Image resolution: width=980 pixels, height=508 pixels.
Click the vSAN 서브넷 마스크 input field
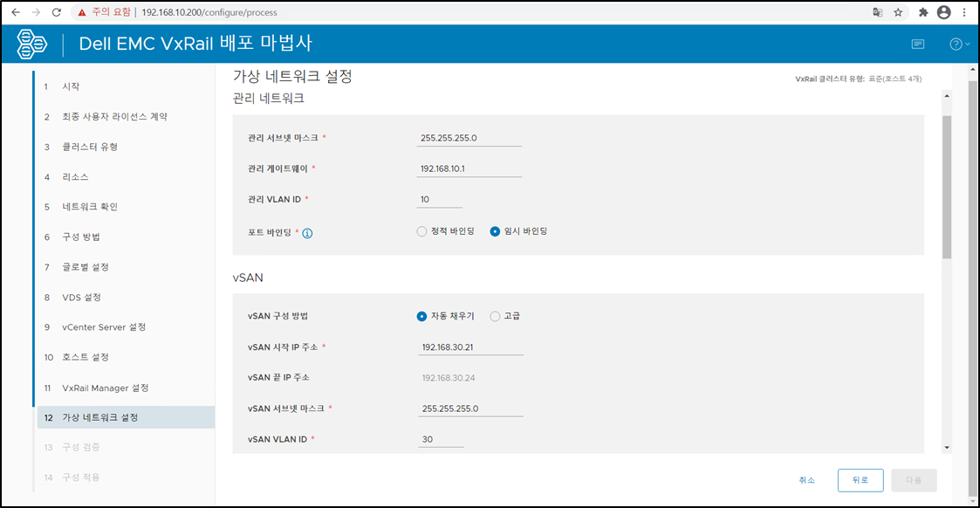(x=470, y=408)
